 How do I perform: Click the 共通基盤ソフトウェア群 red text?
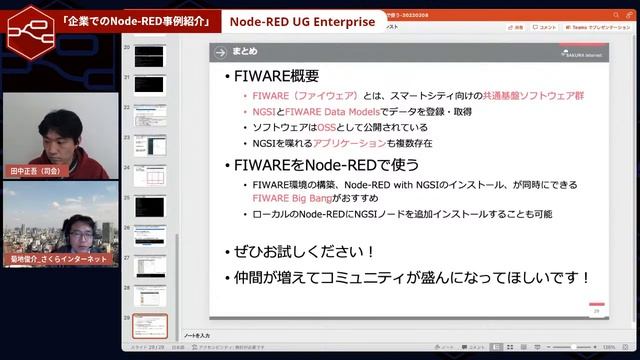tap(533, 96)
